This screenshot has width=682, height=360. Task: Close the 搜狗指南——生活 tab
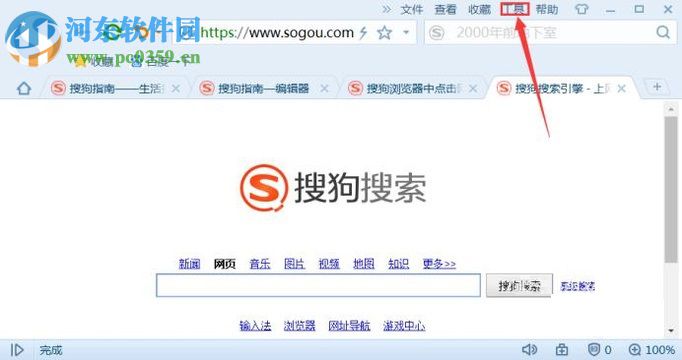(176, 89)
